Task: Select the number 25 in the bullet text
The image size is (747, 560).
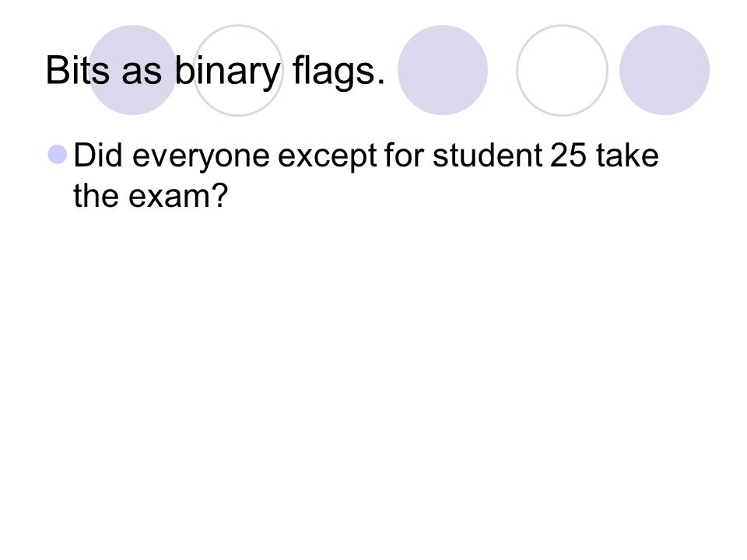Action: (x=568, y=156)
